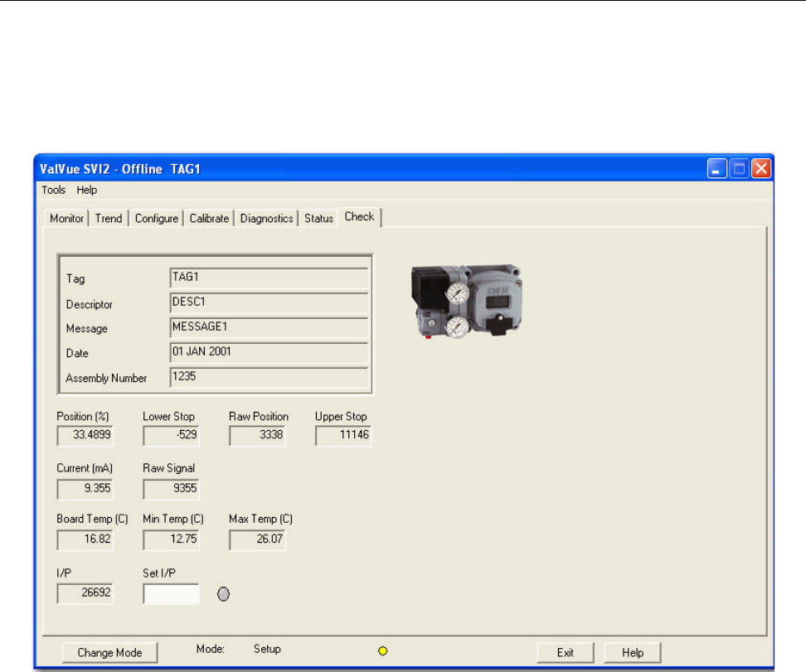Click the Help button at bottom
806x672 pixels.
[x=633, y=653]
